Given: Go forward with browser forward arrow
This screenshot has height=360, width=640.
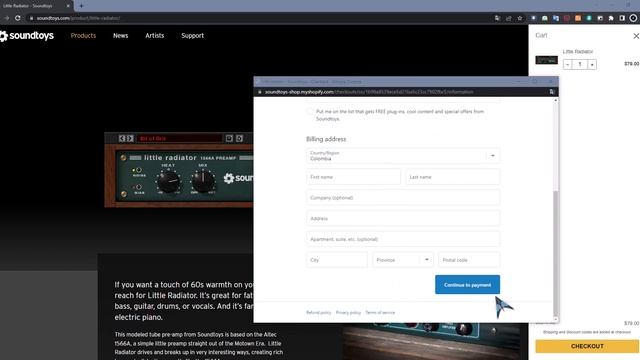Looking at the screenshot, I should coord(6,18).
